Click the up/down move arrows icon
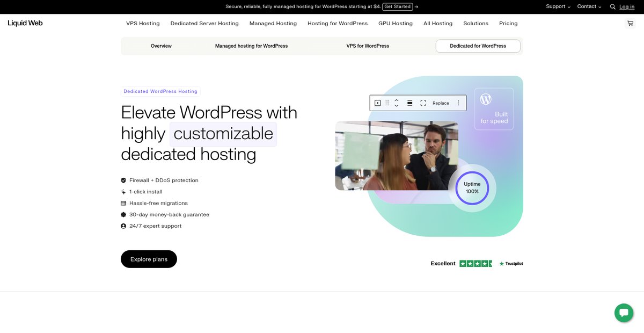The image size is (644, 333). pos(397,103)
